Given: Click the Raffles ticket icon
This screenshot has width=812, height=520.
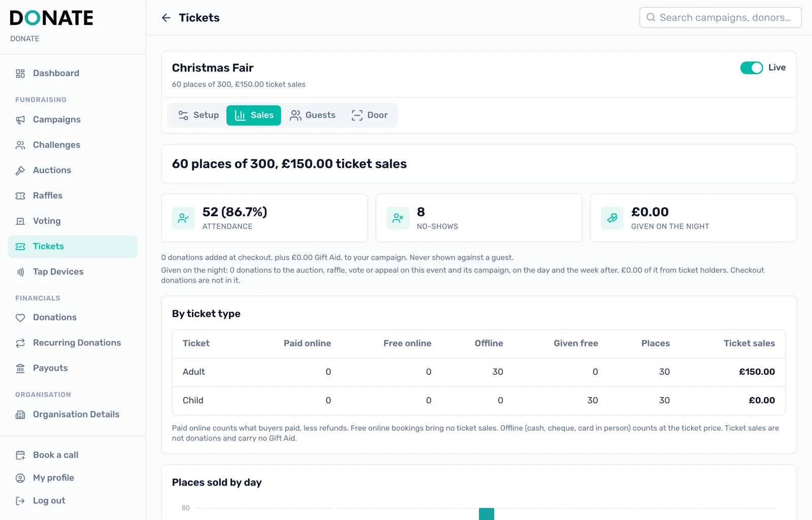Looking at the screenshot, I should click(x=20, y=196).
